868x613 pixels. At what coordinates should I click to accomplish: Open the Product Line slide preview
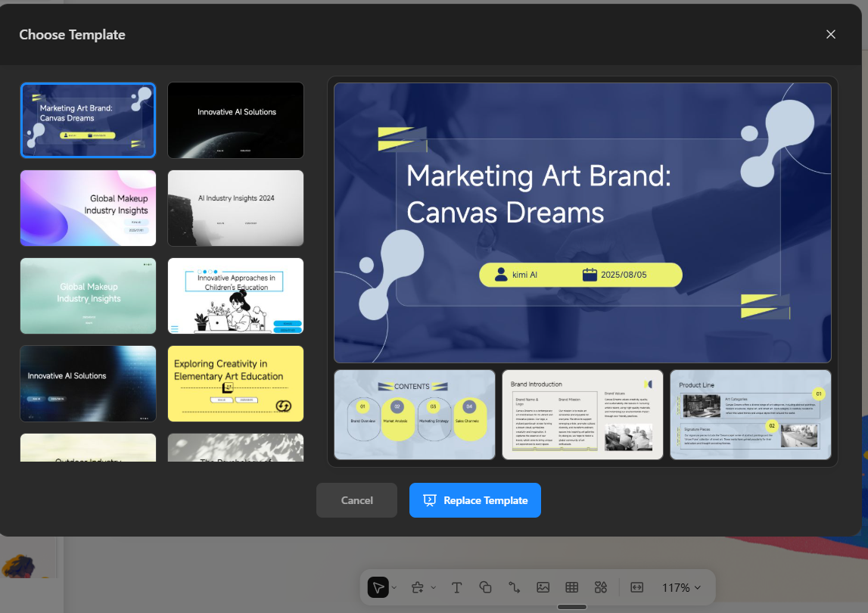point(750,415)
